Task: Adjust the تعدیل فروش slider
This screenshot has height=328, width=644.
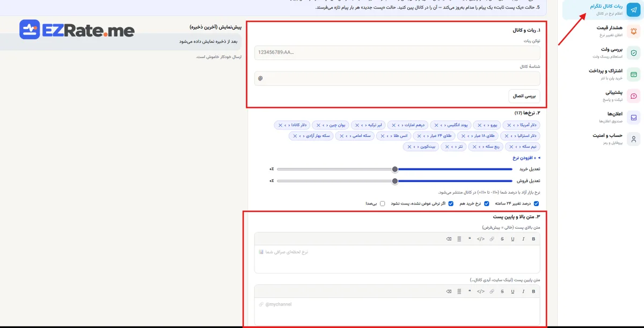Action: [395, 181]
